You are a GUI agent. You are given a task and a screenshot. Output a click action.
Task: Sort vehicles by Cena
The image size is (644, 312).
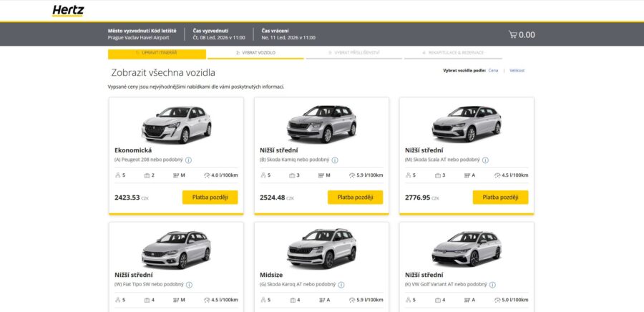point(493,71)
